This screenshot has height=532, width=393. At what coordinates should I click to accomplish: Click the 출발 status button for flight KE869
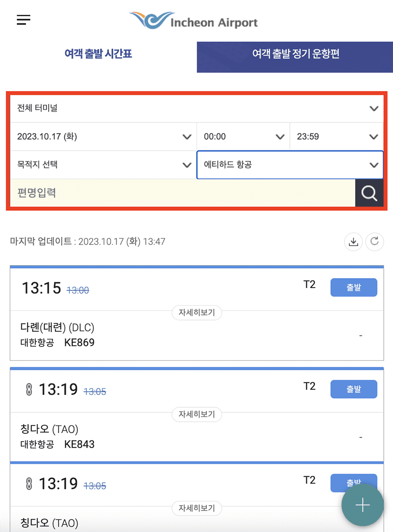354,287
